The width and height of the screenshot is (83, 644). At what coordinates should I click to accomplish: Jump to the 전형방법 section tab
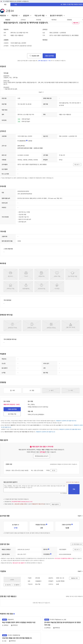tap(69, 20)
